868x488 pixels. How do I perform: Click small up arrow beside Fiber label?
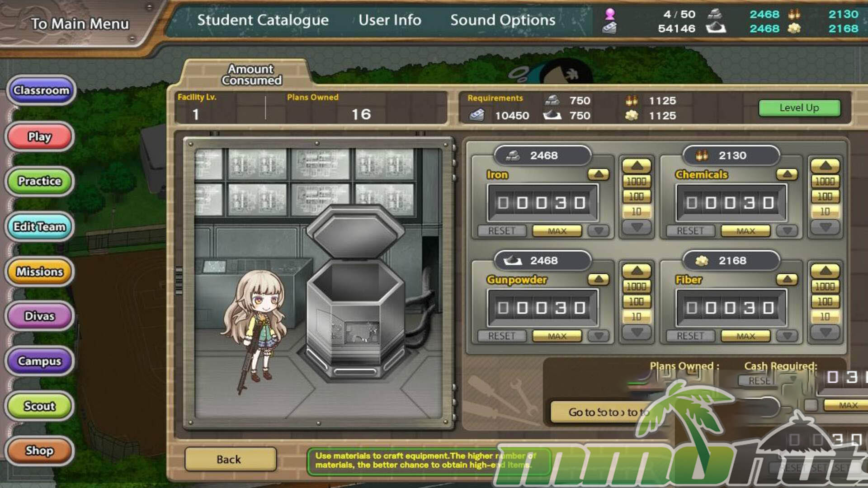point(787,280)
